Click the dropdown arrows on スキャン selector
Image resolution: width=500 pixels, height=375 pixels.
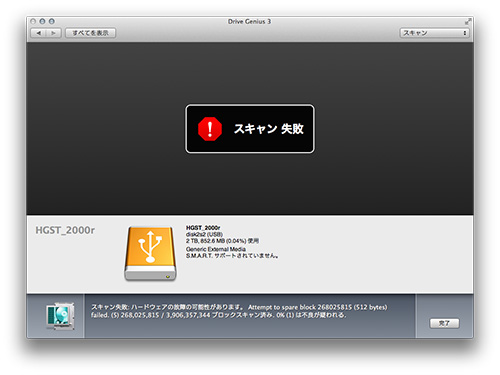464,33
